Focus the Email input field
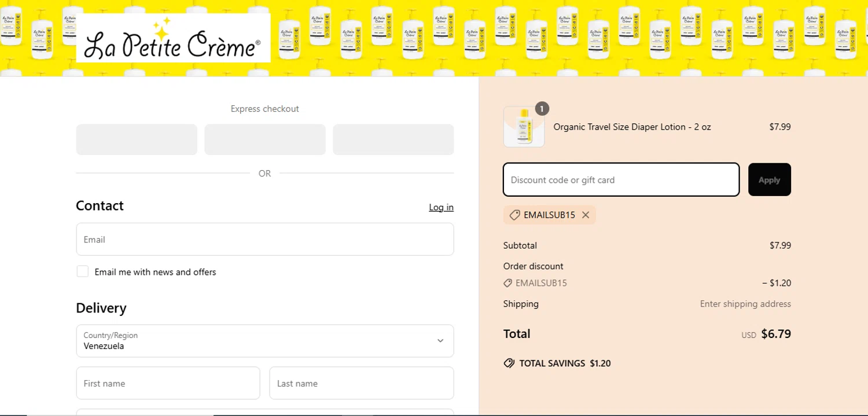This screenshot has width=868, height=416. (265, 239)
